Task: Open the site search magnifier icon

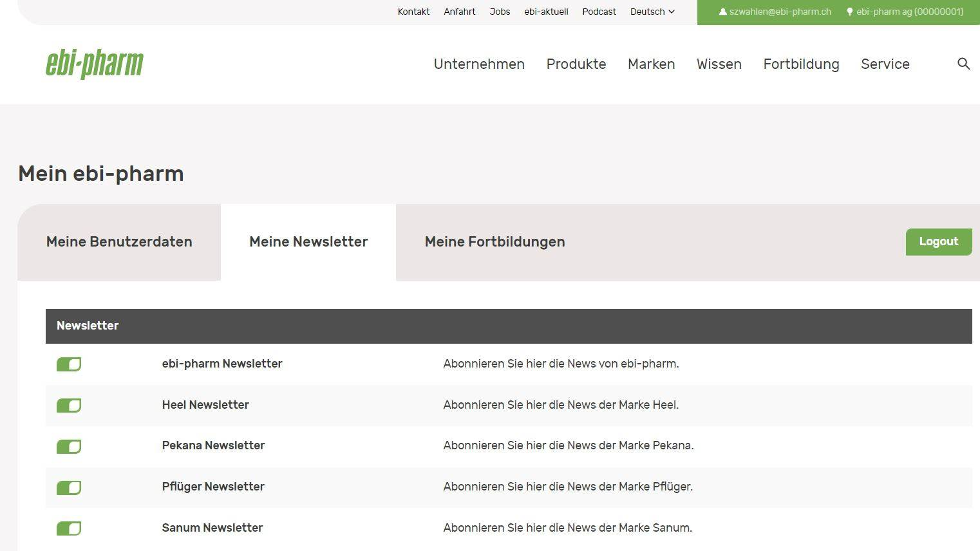Action: click(x=963, y=64)
